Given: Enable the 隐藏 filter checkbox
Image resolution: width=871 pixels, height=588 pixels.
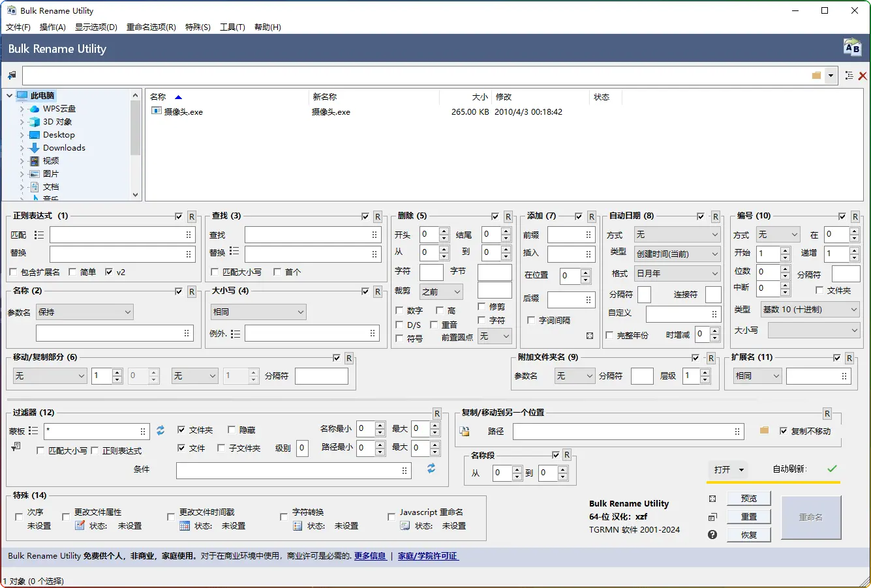Looking at the screenshot, I should (232, 430).
